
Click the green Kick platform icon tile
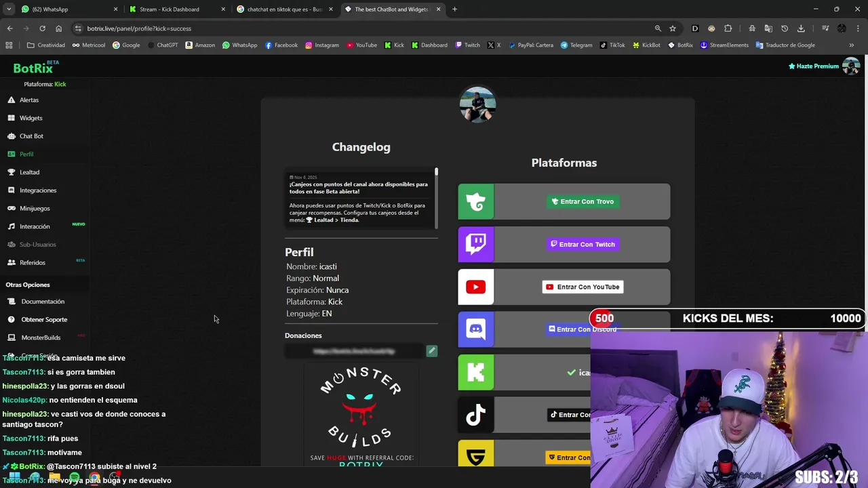(x=476, y=372)
